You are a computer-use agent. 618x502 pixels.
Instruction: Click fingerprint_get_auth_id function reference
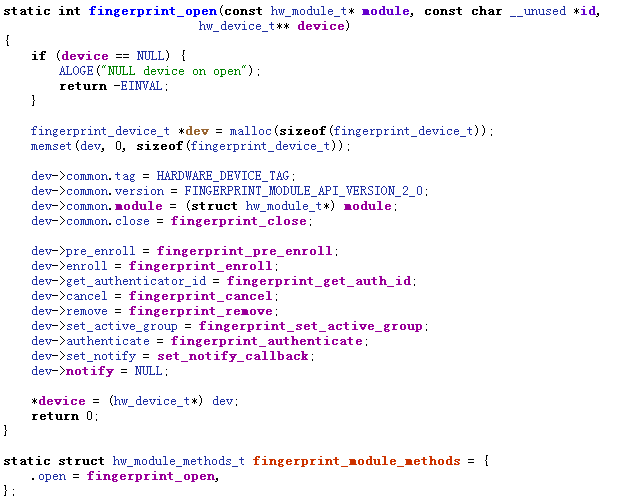point(319,281)
